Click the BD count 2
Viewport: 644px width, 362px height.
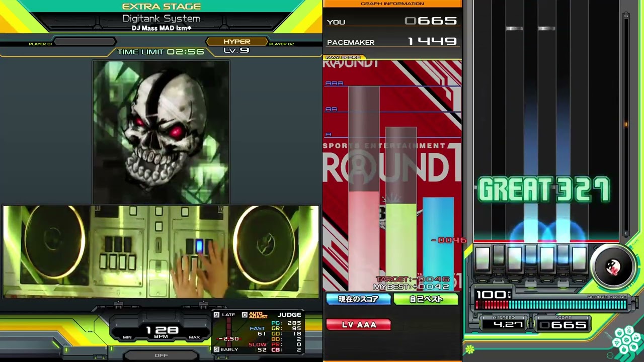coord(286,339)
